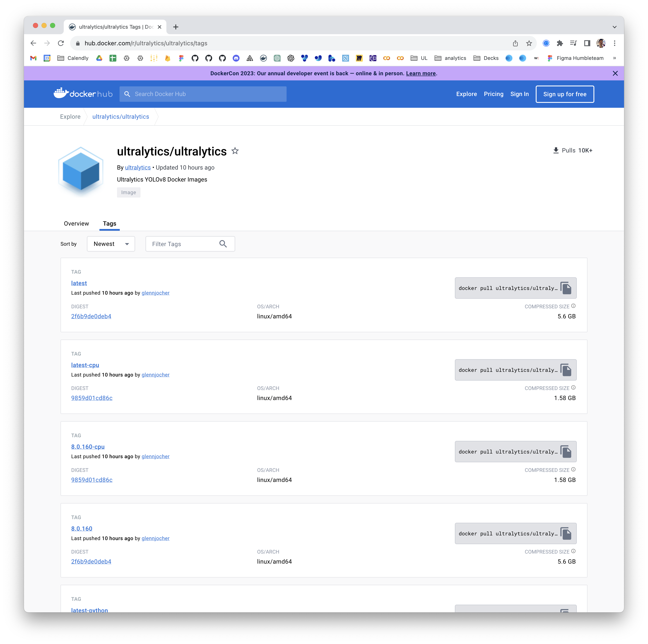Dismiss the DockerCon 2023 banner
This screenshot has height=644, width=648.
coord(615,73)
